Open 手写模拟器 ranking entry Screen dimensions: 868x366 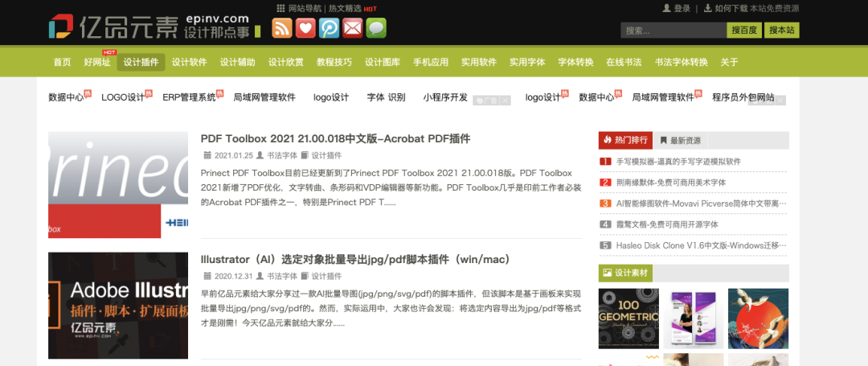[678, 162]
